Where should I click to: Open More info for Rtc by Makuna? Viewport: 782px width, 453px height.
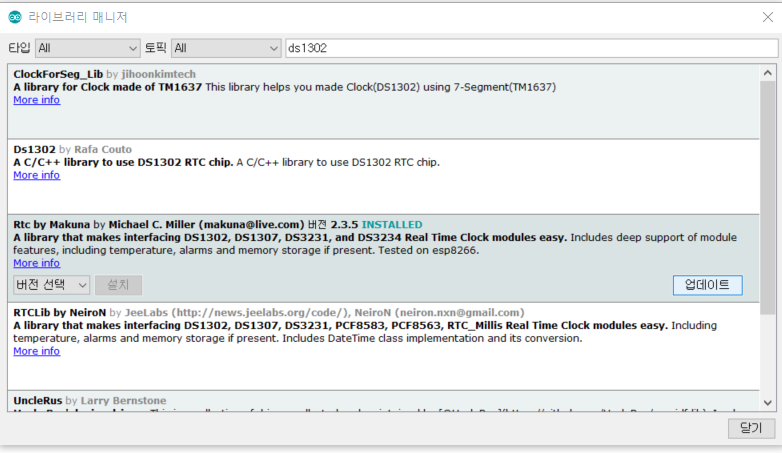pos(36,263)
